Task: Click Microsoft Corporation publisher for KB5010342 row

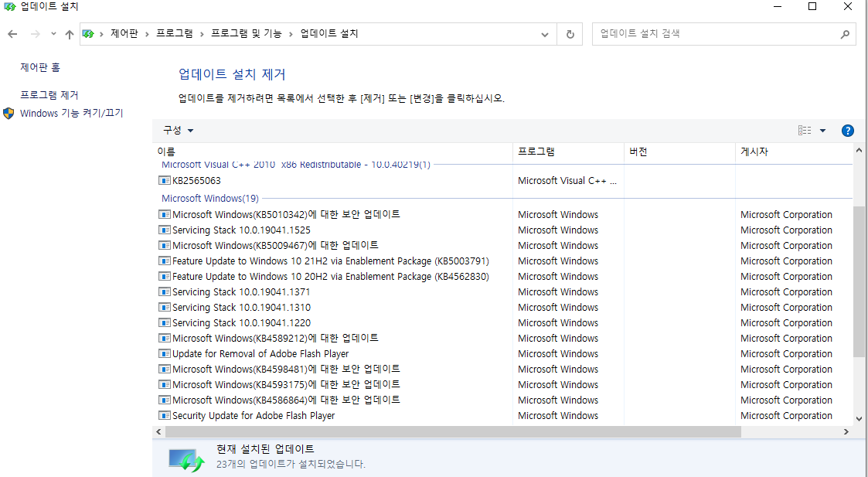Action: (x=786, y=214)
